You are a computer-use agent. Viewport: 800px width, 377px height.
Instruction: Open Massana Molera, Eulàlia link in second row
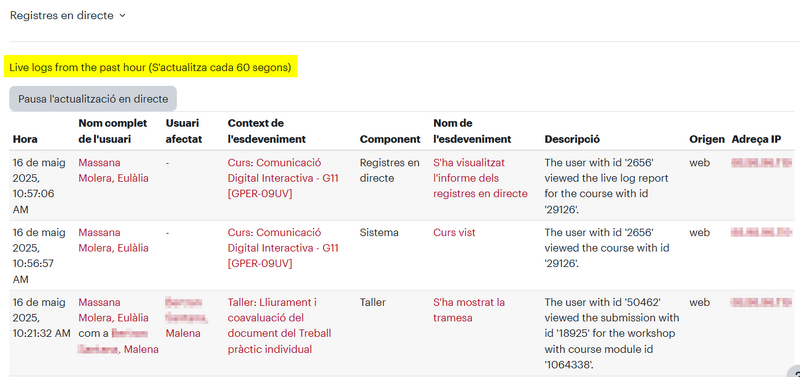(x=113, y=240)
